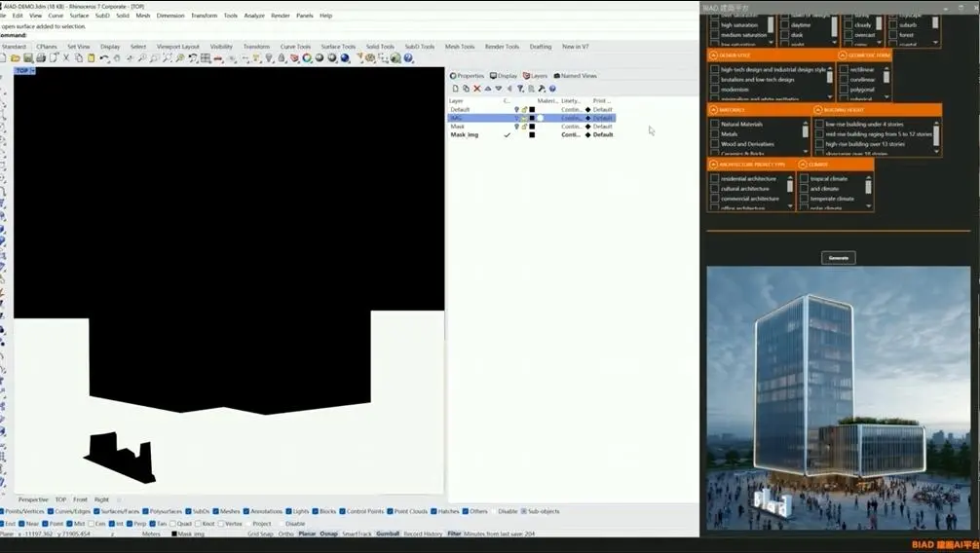Viewport: 980px width, 553px height.
Task: Click the Print icon in toolbar
Action: click(x=39, y=58)
